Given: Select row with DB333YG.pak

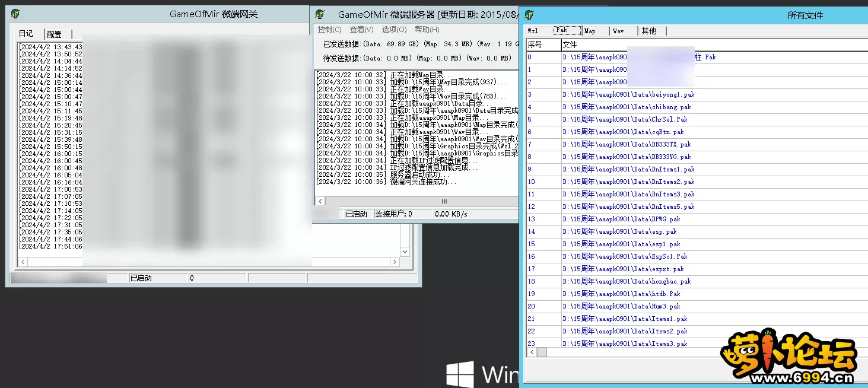Looking at the screenshot, I should pos(697,157).
